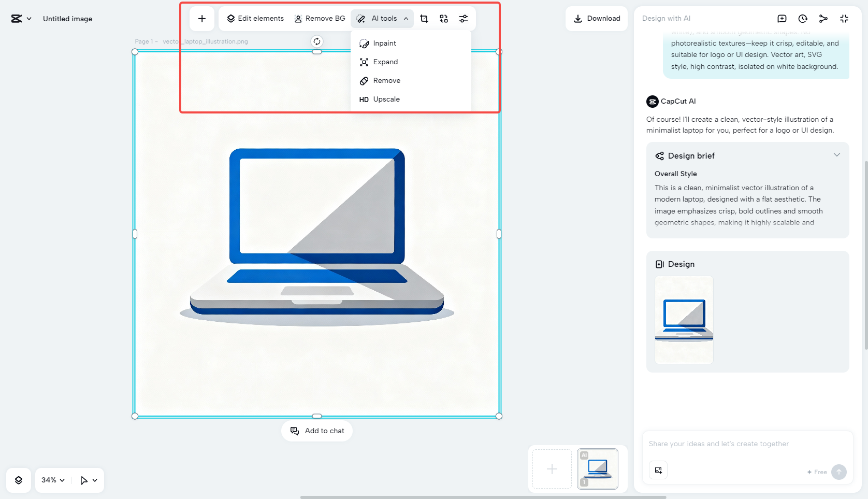868x499 pixels.
Task: Collapse the Design brief section
Action: pyautogui.click(x=837, y=154)
